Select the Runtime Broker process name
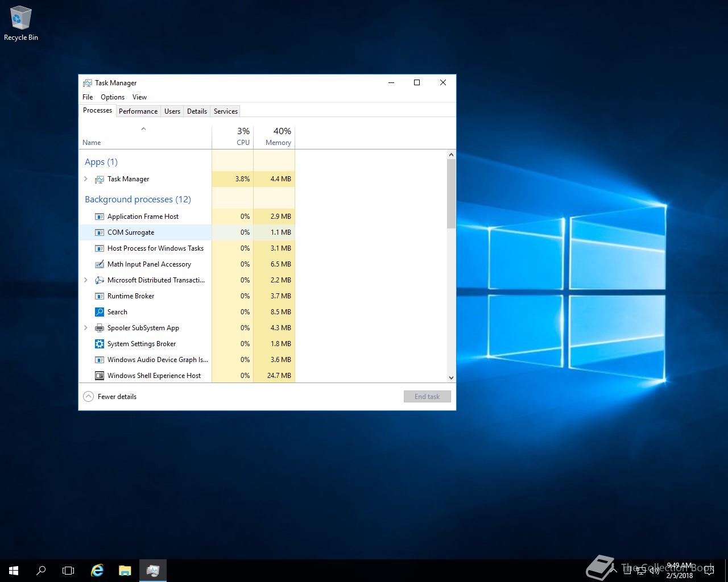 click(131, 296)
